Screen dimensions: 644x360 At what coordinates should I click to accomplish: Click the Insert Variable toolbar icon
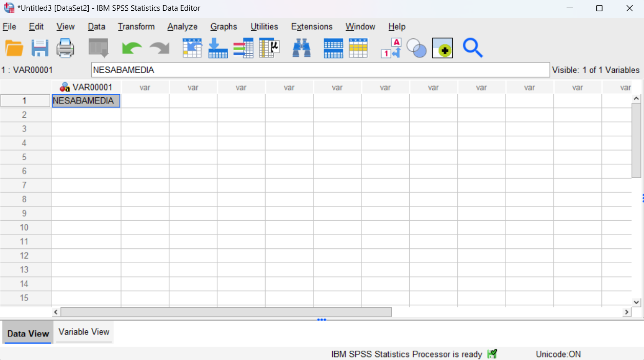coord(358,48)
